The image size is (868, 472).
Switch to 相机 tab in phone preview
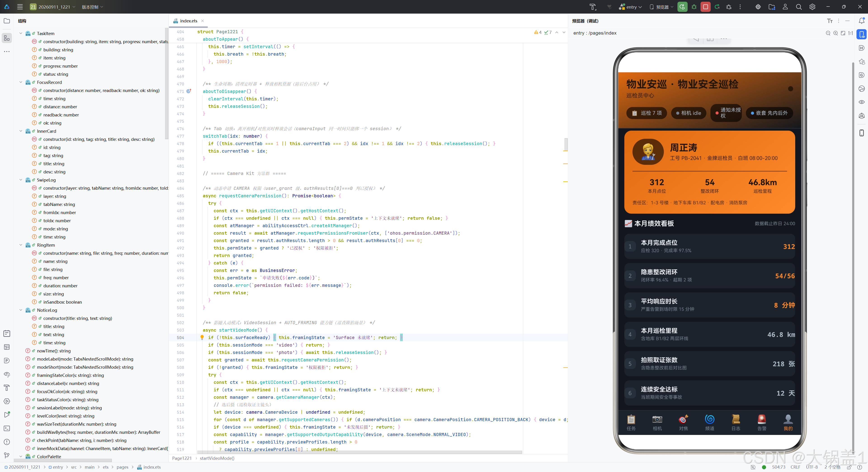tap(657, 422)
